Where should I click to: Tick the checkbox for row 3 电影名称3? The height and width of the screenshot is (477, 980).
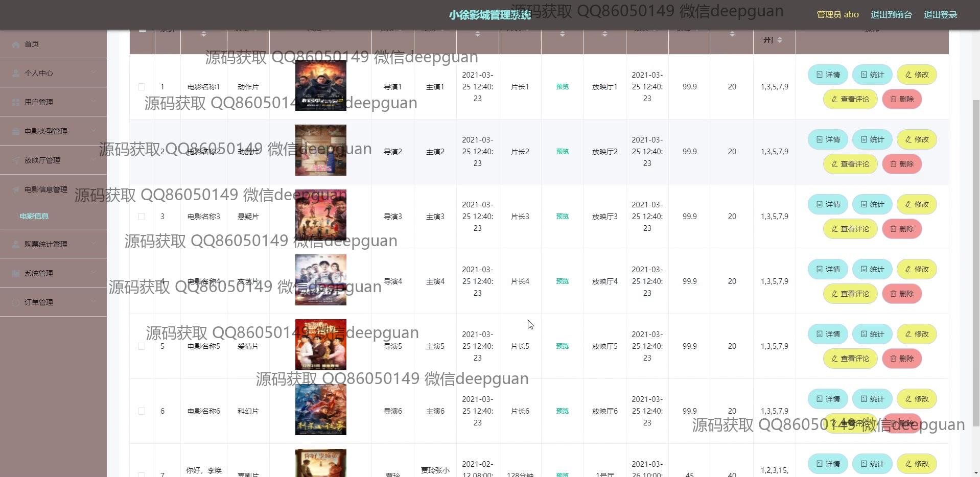click(x=142, y=217)
